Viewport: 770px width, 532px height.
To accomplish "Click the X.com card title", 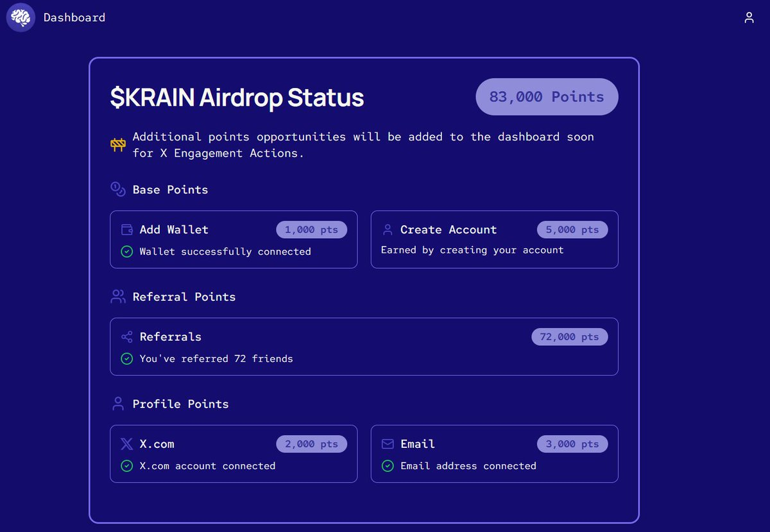I will pos(157,444).
